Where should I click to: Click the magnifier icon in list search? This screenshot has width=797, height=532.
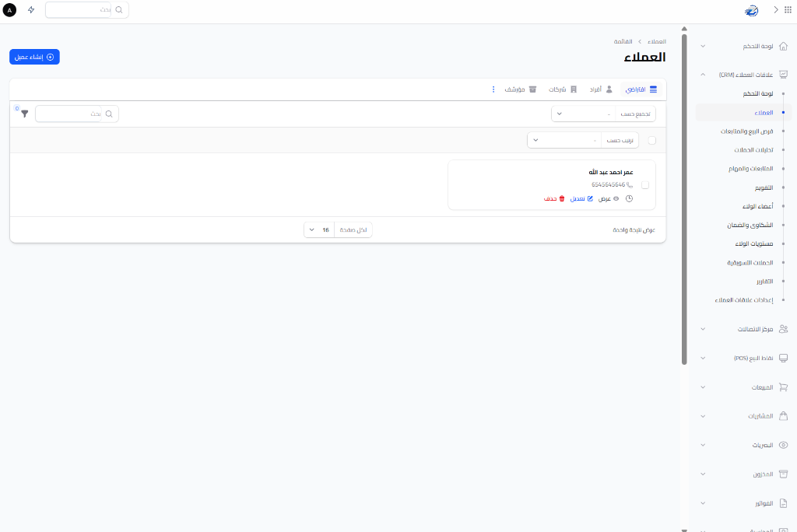(109, 114)
